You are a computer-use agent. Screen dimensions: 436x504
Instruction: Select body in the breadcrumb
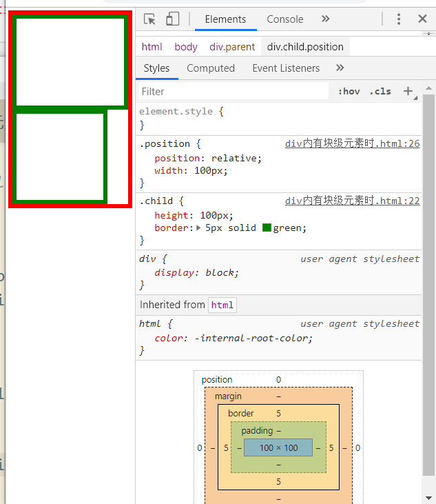tap(186, 47)
